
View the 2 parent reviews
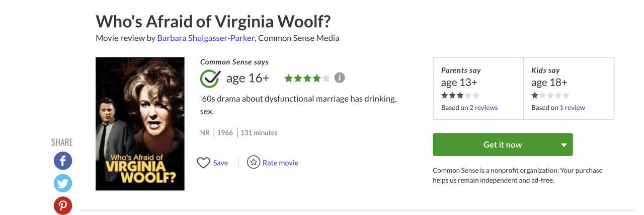tap(484, 107)
